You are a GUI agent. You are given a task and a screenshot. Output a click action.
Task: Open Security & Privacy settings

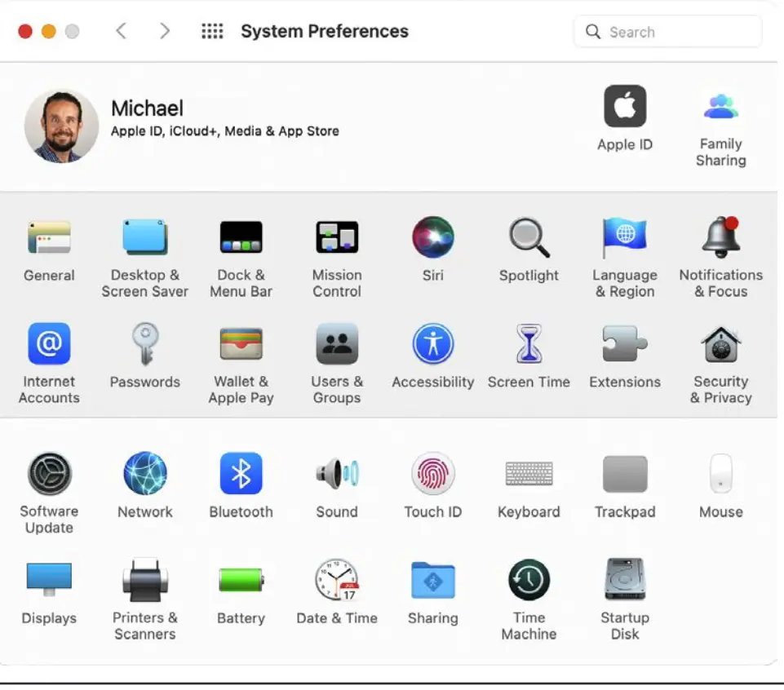[x=720, y=345]
